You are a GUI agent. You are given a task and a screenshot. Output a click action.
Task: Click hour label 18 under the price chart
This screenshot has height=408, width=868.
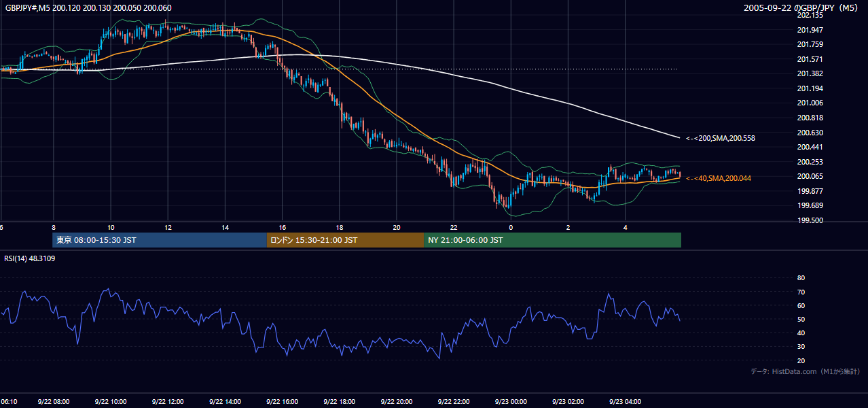340,228
